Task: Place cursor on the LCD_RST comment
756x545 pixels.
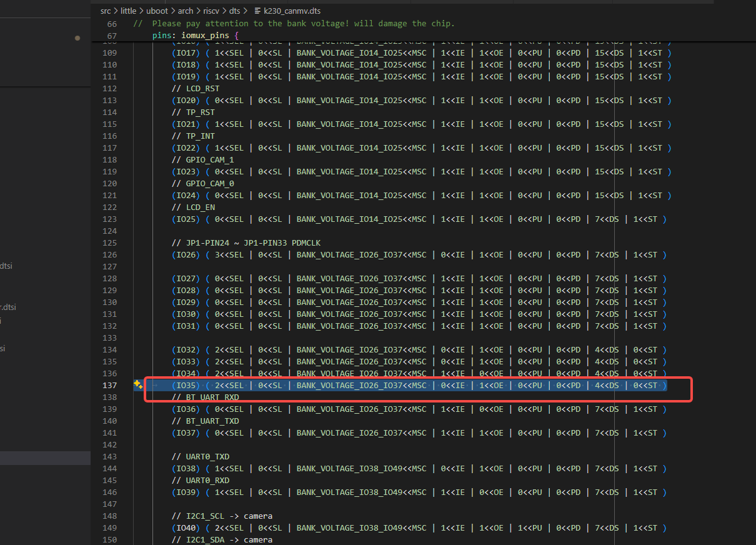Action: 202,89
